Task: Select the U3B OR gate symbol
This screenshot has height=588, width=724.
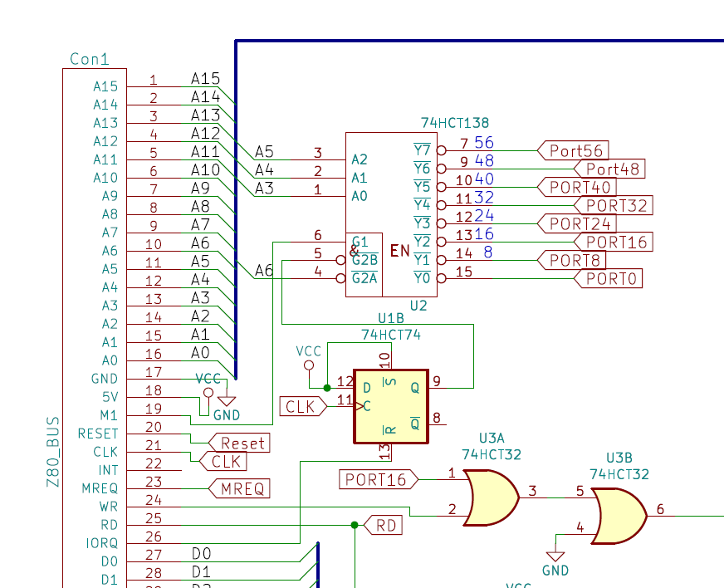Action: coord(619,516)
